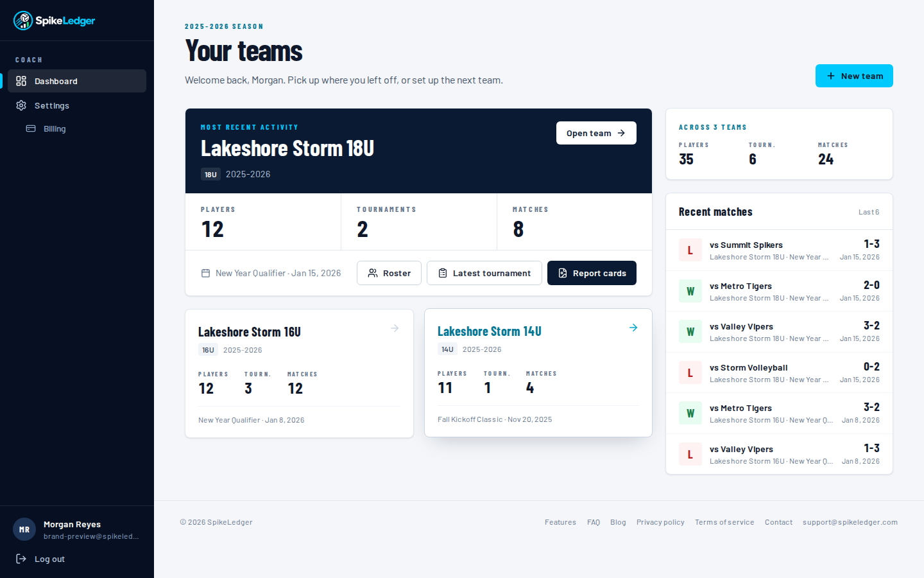Click the 16U age badge
The height and width of the screenshot is (578, 924).
point(208,350)
